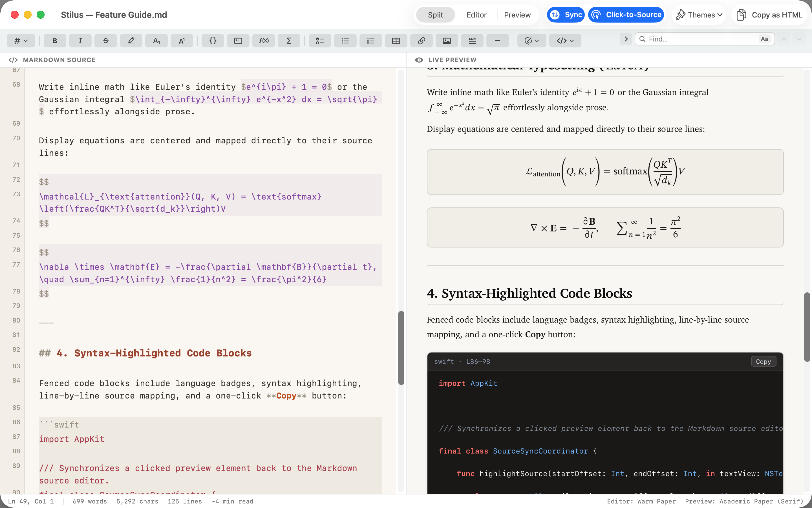Apply strikethrough formatting
Screen dimensions: 812x508
[x=106, y=41]
